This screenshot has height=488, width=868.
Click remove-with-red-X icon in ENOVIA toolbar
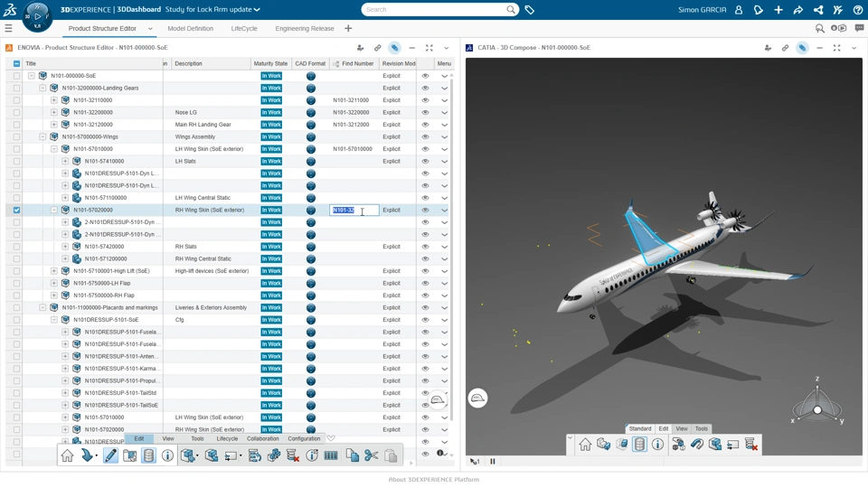pos(293,455)
